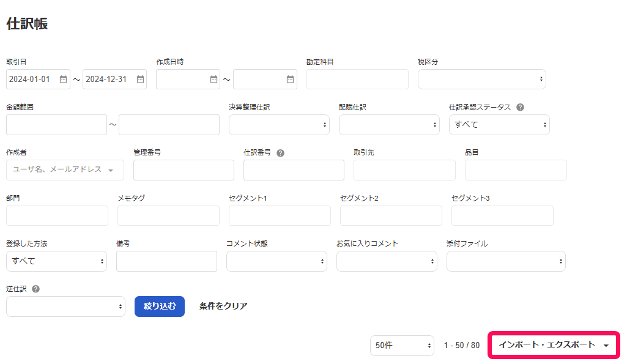627x364 pixels.
Task: Click the 勘定科目 input field
Action: coord(357,79)
